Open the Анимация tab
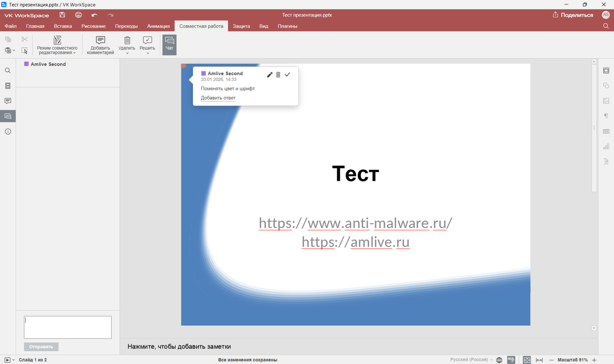 [158, 26]
